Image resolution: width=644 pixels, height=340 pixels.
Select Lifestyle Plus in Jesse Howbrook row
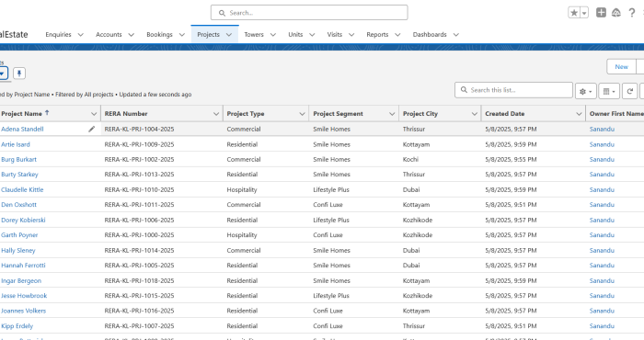coord(331,296)
